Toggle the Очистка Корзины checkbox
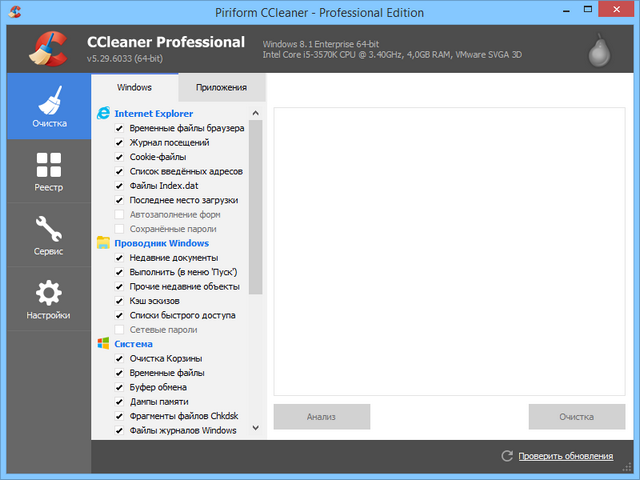The height and width of the screenshot is (480, 640). click(x=119, y=358)
